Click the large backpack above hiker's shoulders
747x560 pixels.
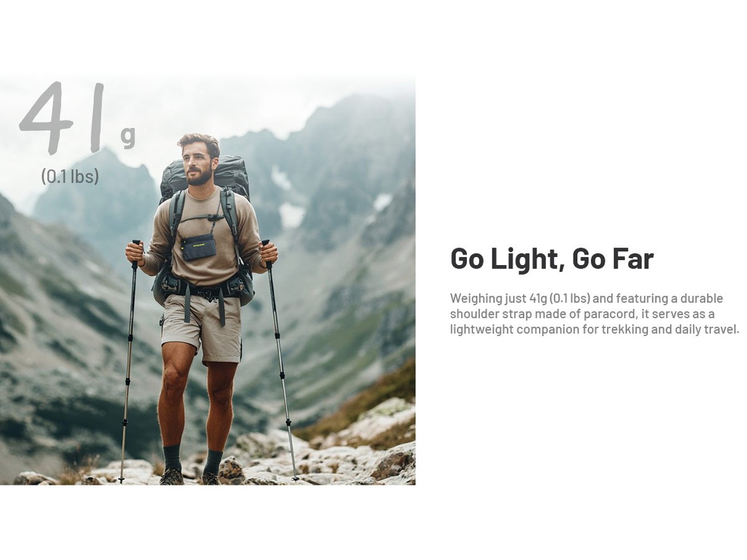(x=205, y=177)
